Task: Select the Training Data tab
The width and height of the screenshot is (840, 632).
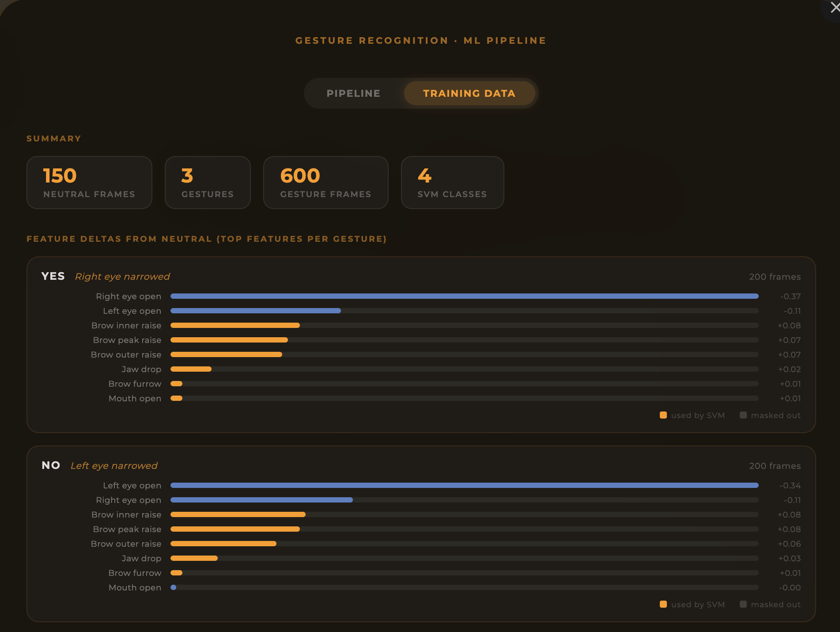Action: point(469,93)
